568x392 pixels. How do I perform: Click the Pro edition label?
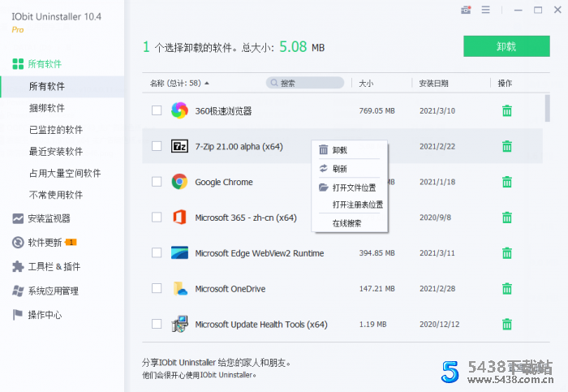pos(18,30)
